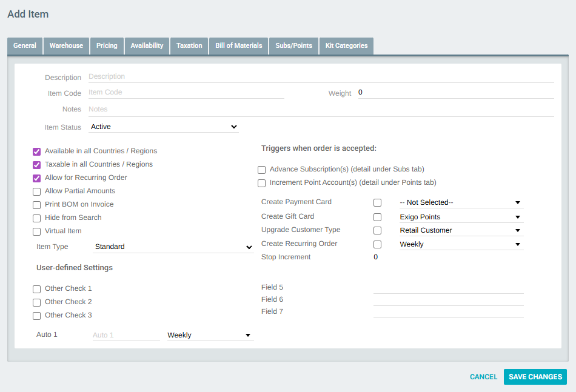
Task: Go to the Bill of Materials tab
Action: [x=238, y=46]
